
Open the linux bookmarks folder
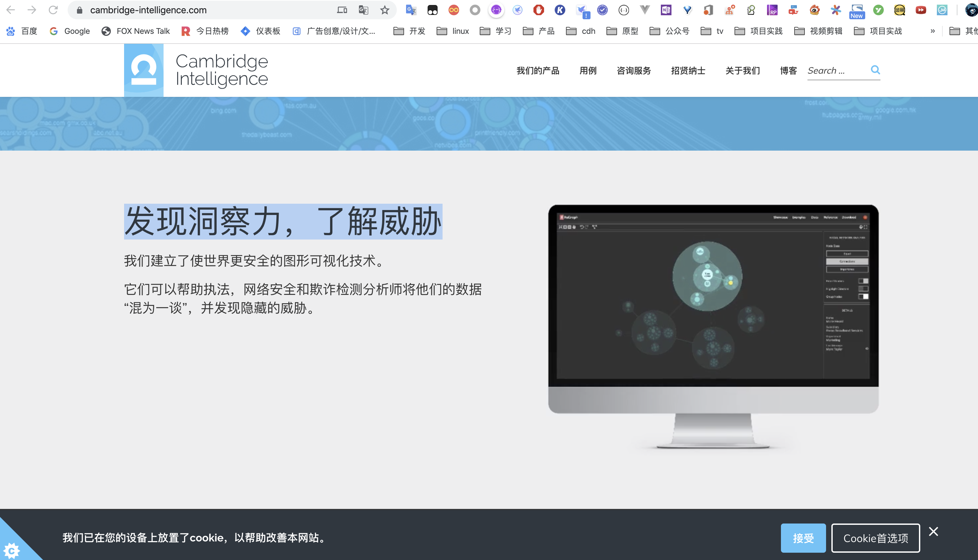click(453, 31)
